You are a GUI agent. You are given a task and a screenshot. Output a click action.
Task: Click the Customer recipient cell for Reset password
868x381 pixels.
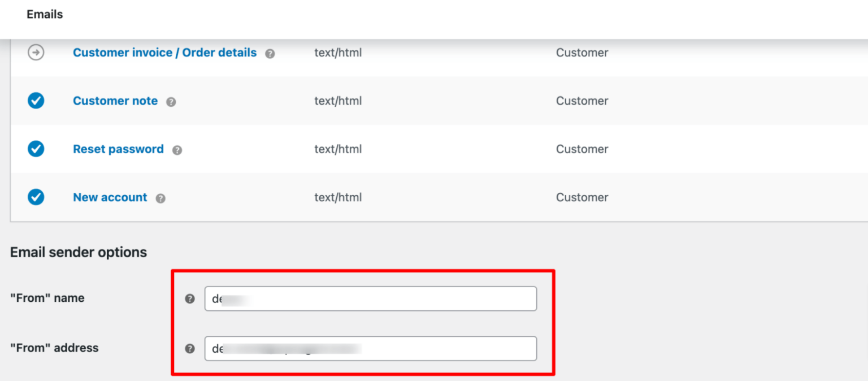coord(582,149)
